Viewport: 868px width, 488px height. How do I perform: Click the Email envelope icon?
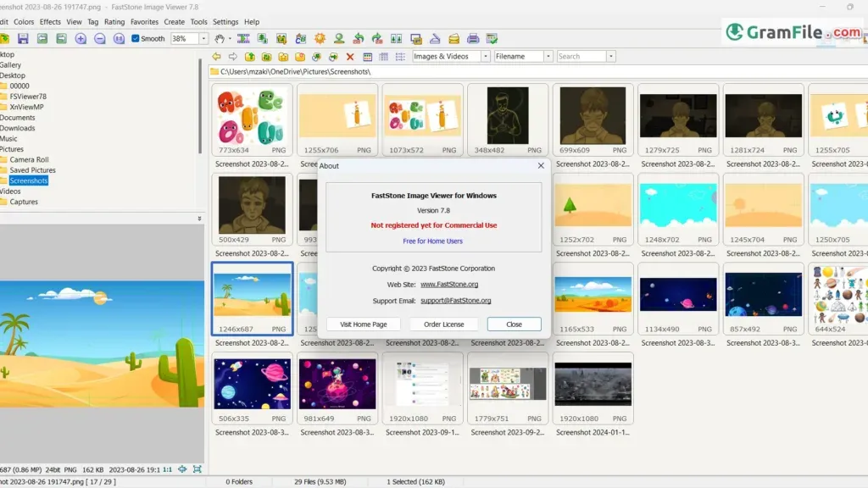click(x=454, y=39)
